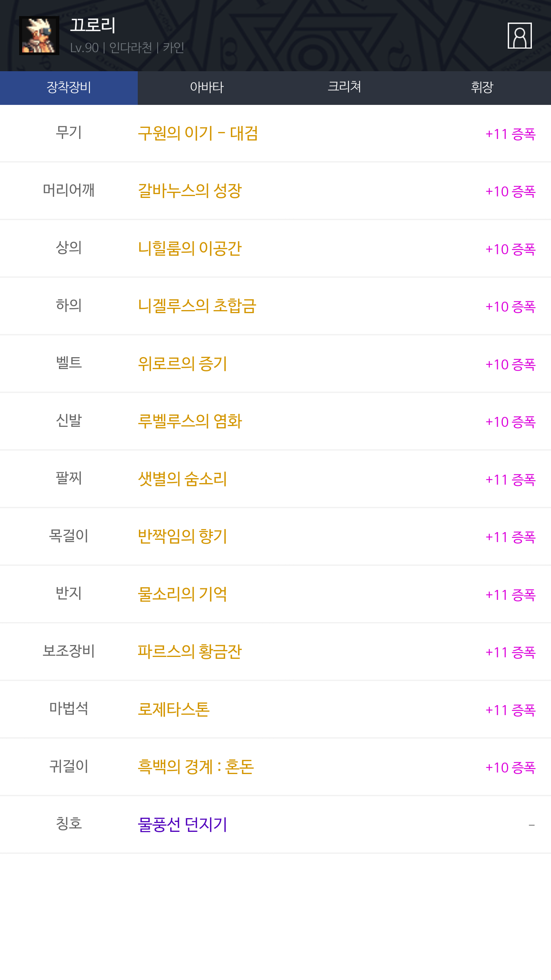This screenshot has height=980, width=551.
Task: Click the character name 끄로리
Action: (x=93, y=26)
